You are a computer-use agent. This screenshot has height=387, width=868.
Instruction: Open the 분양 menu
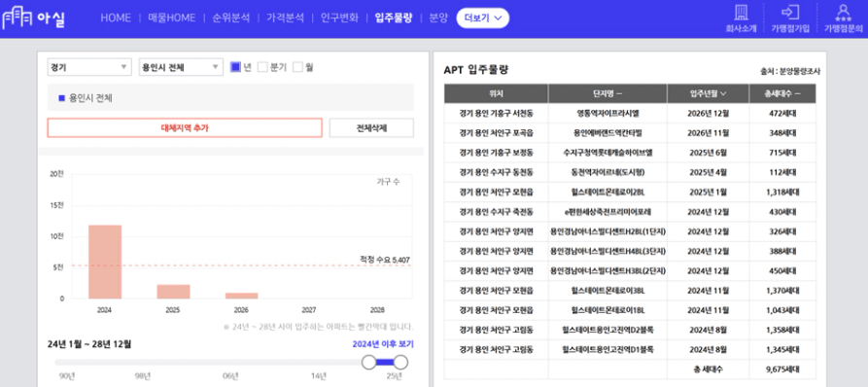(438, 18)
